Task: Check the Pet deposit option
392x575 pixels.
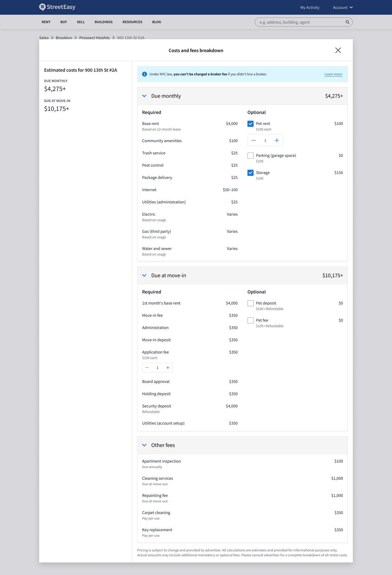Action: coord(251,303)
